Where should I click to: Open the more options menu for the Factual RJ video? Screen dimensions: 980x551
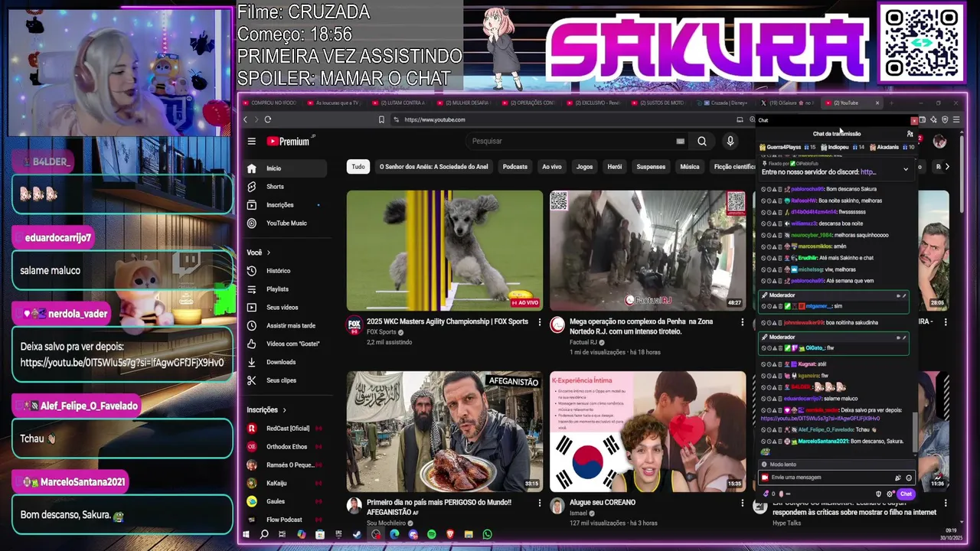(x=742, y=322)
